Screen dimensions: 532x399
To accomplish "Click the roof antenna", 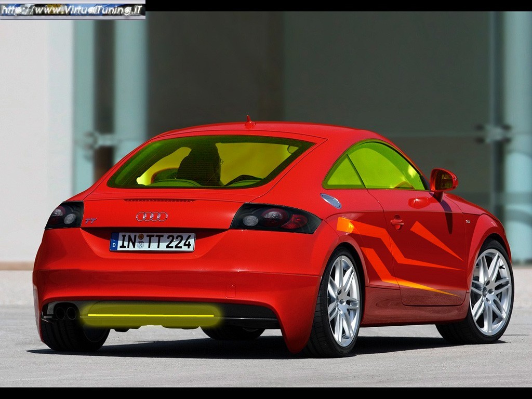I will pos(249,123).
